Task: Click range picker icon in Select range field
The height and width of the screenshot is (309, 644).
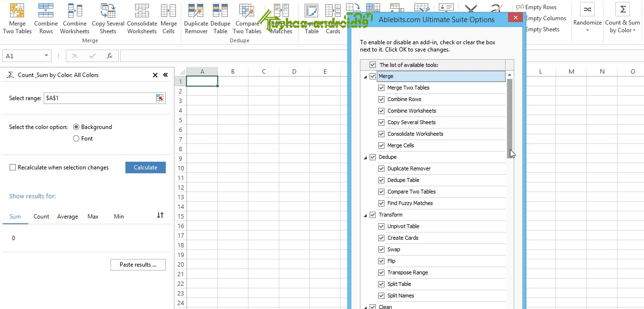Action: pyautogui.click(x=160, y=98)
